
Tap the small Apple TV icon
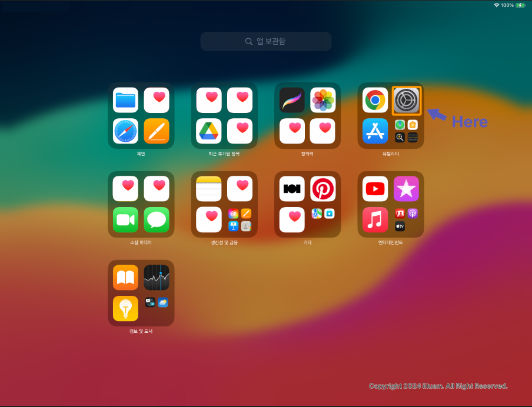(x=400, y=226)
